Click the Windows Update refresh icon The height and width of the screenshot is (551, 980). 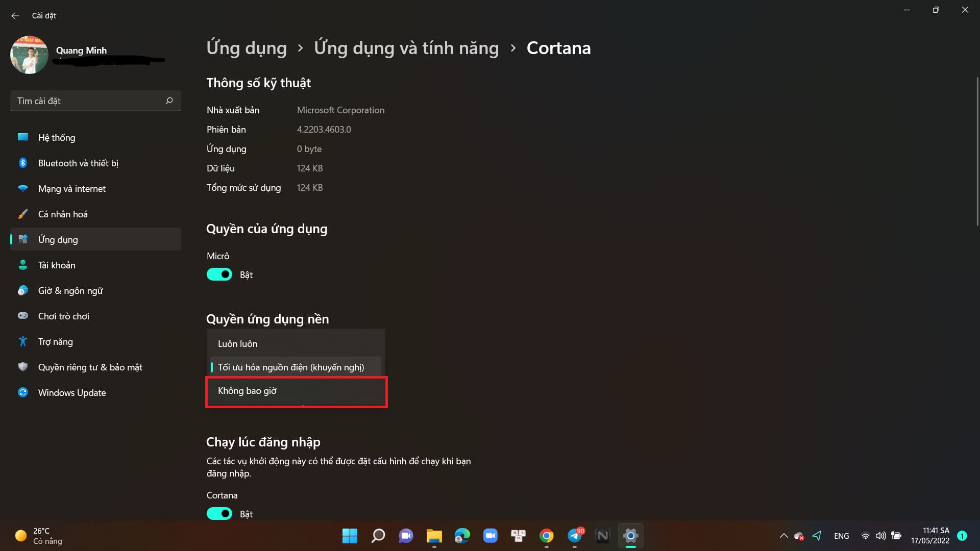23,392
